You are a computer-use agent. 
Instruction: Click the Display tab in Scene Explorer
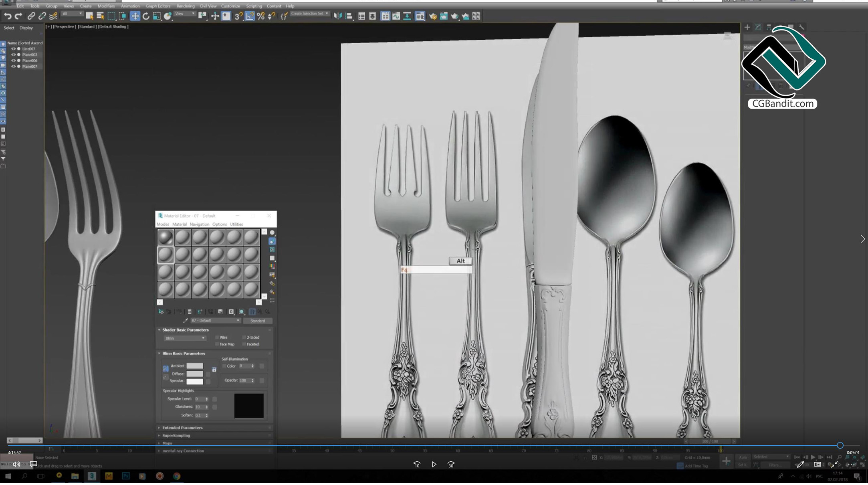point(26,28)
